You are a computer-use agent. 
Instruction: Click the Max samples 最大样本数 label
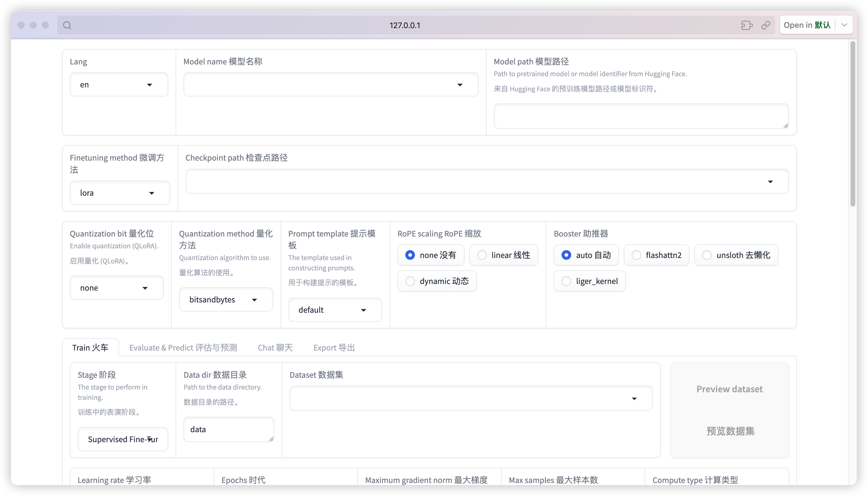pos(553,480)
